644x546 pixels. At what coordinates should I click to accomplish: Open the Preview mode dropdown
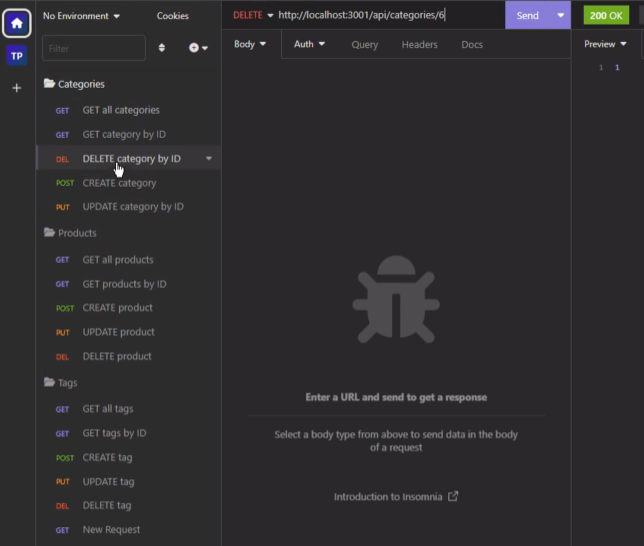pos(605,44)
